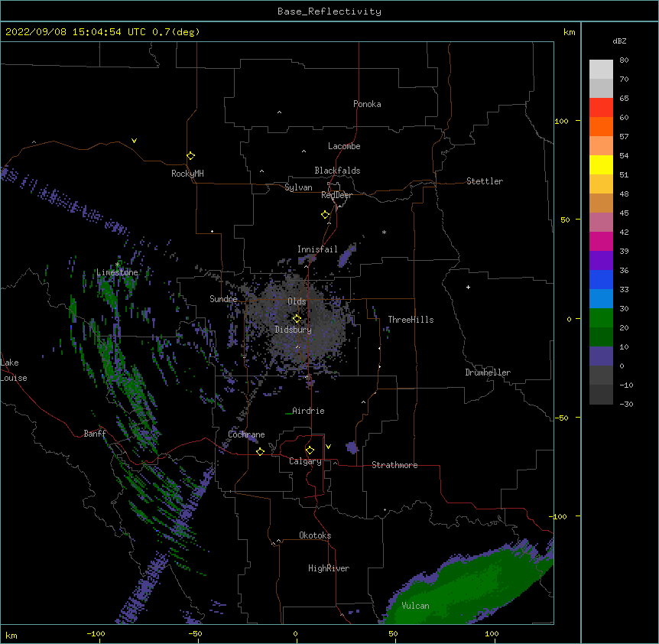Click the Vulcan label
The width and height of the screenshot is (659, 644).
415,606
